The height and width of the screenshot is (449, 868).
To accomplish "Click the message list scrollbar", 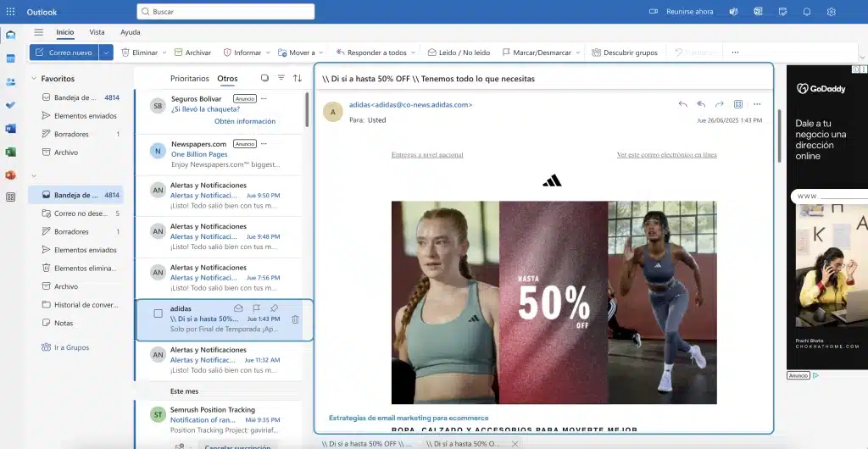I will click(307, 109).
